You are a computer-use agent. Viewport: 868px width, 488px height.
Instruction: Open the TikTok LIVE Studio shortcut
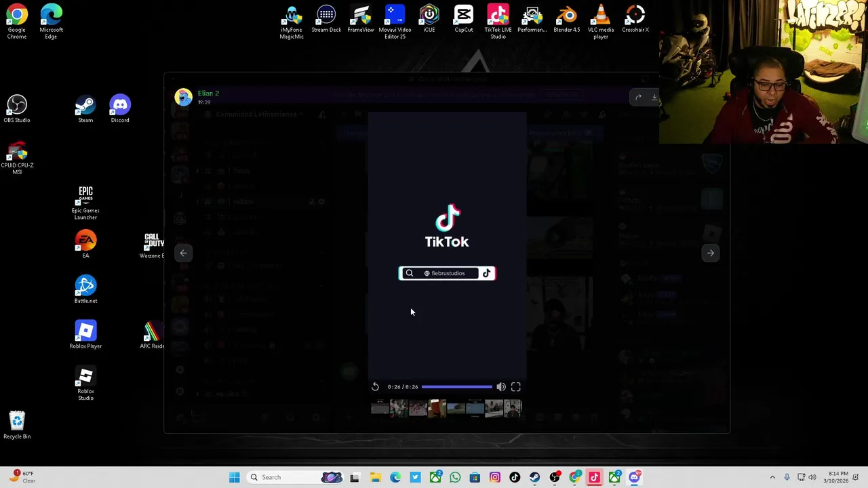[498, 21]
